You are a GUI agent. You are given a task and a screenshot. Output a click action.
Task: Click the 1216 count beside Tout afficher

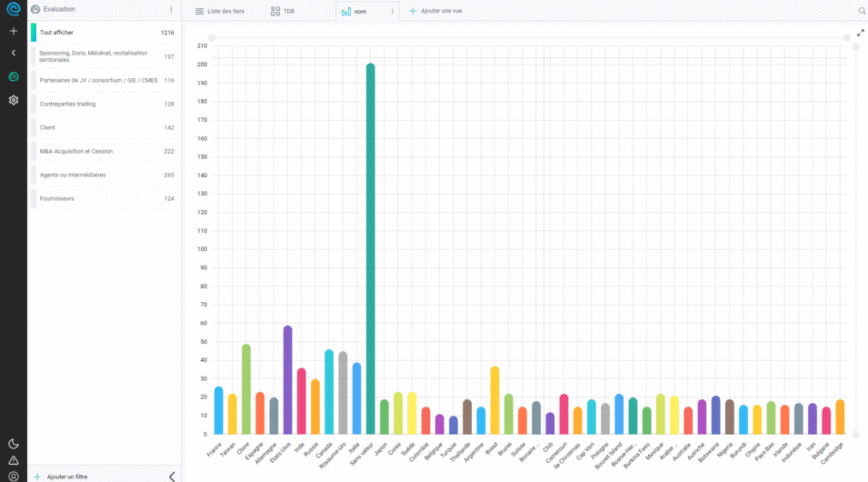coord(167,33)
